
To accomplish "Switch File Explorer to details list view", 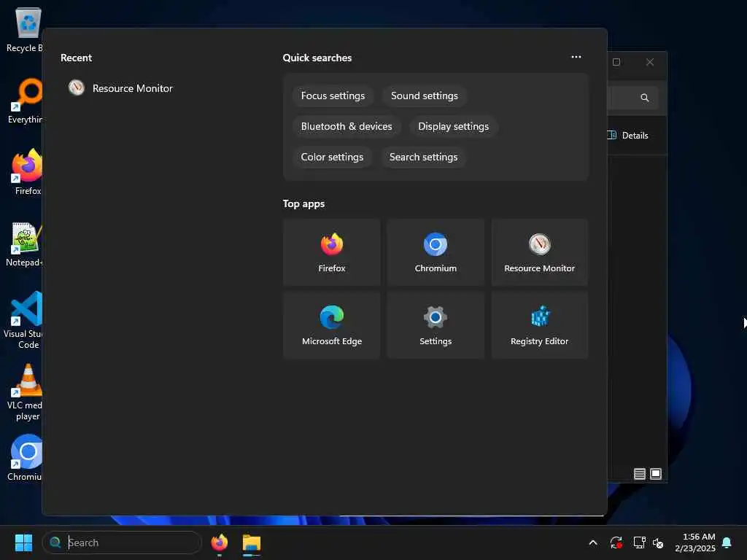I will 639,474.
